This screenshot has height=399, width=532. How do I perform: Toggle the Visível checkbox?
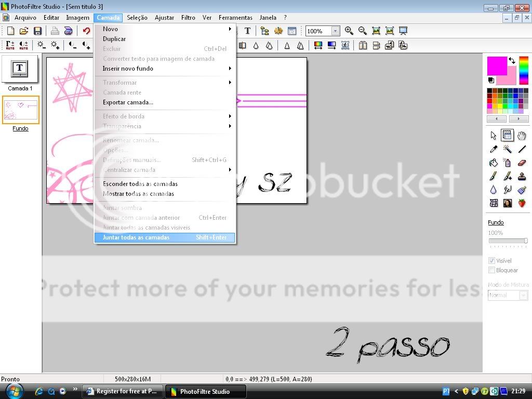(491, 260)
